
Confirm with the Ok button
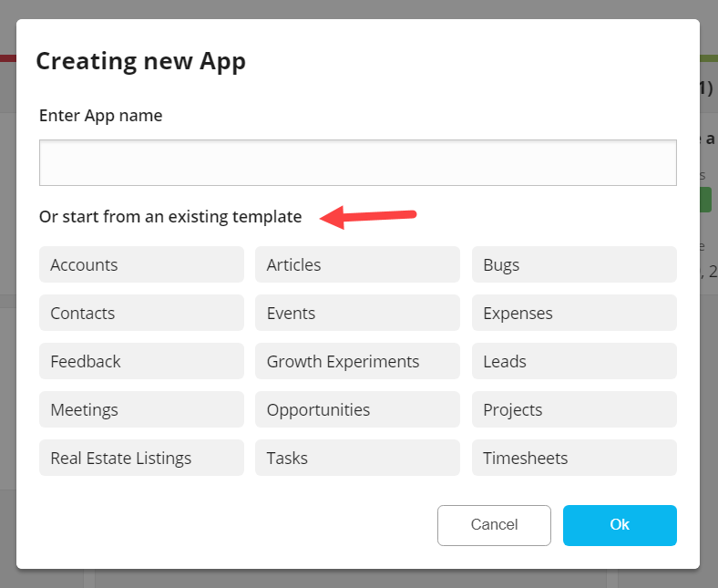620,525
